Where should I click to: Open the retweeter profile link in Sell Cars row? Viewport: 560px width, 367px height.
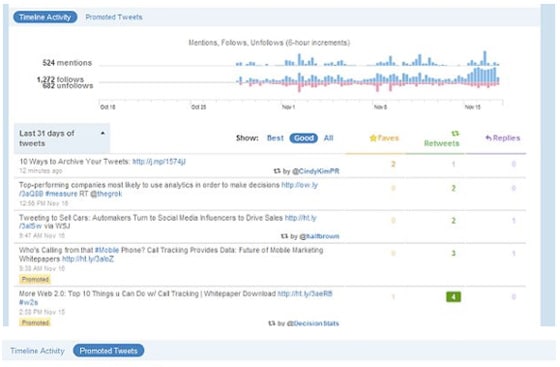(319, 236)
